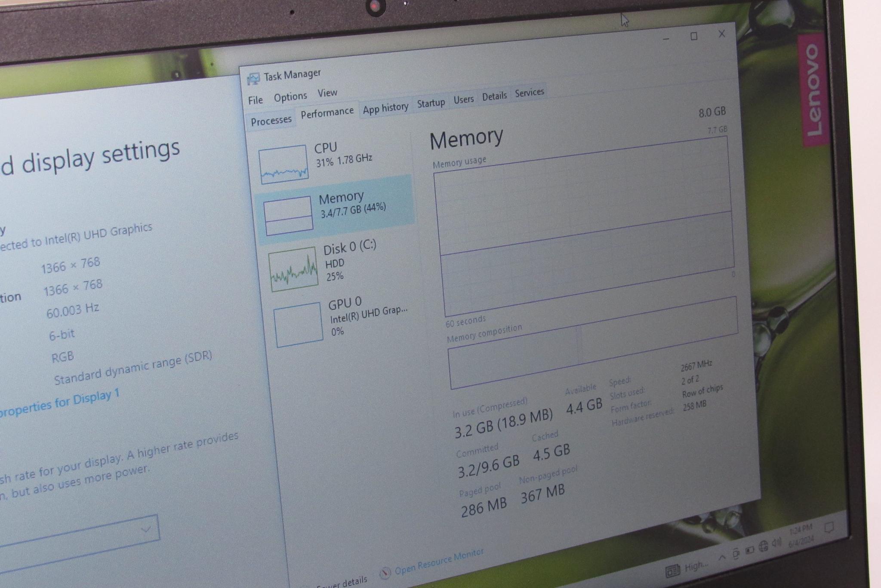The height and width of the screenshot is (588, 881).
Task: Click the Disk 0 activity mini graph
Action: coord(293,269)
